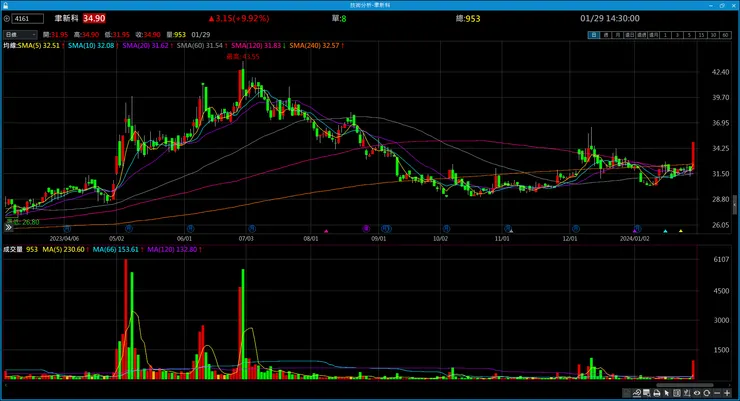
Task: Click the SMA(240) 32.57 indicator label
Action: point(314,45)
